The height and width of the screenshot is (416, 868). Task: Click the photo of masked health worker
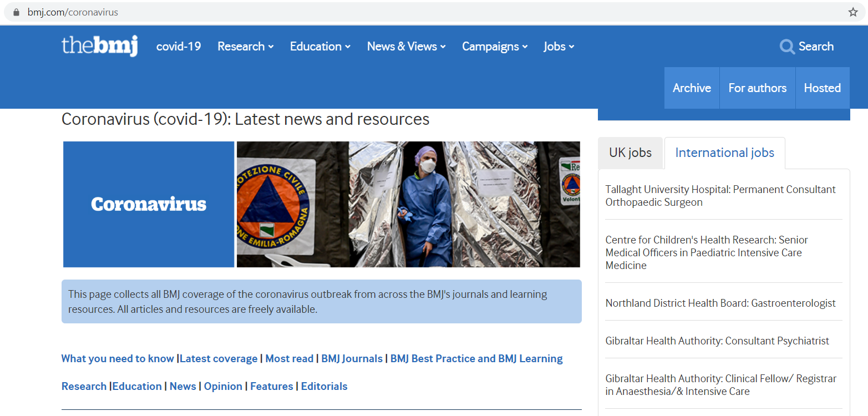(x=408, y=204)
